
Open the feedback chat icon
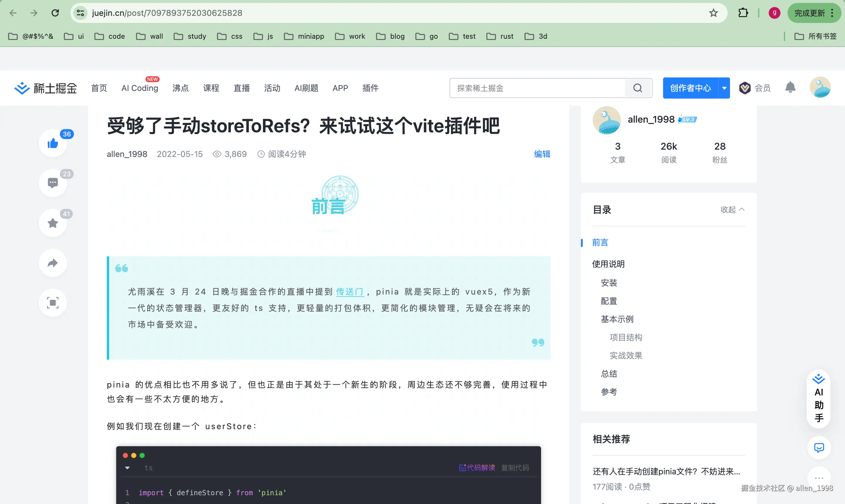[819, 448]
